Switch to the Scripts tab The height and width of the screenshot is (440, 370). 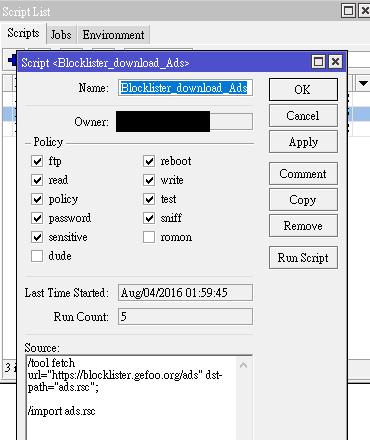tap(23, 33)
